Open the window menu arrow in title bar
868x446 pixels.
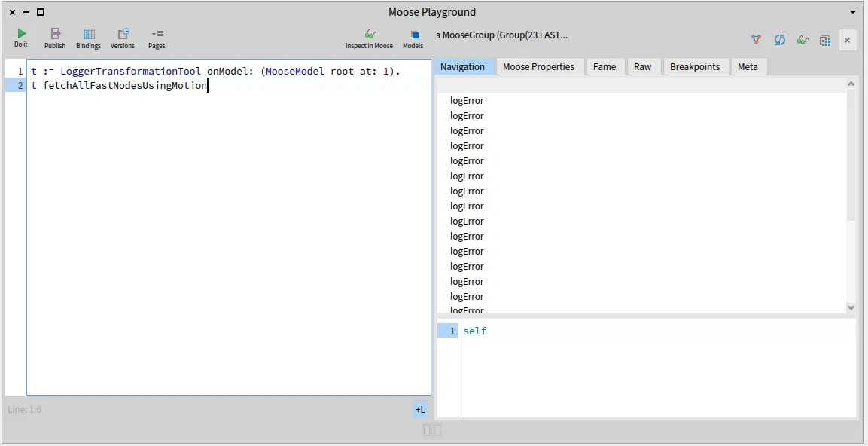coord(853,12)
